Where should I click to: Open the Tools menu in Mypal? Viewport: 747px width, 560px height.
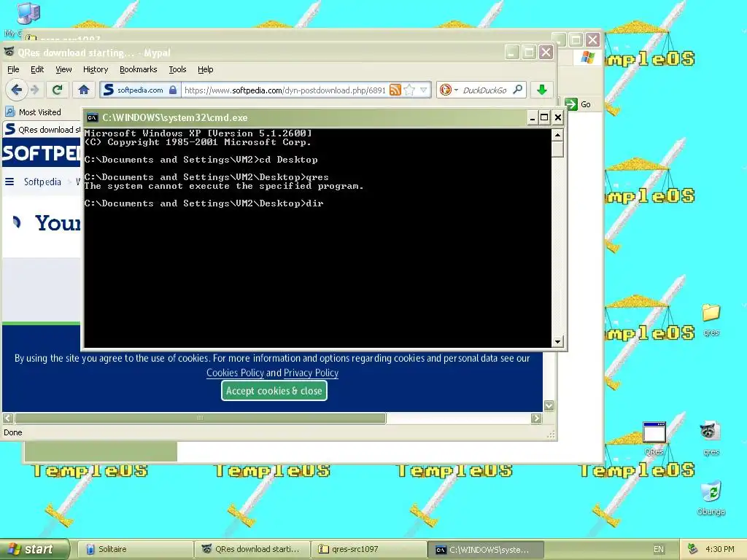pyautogui.click(x=177, y=69)
